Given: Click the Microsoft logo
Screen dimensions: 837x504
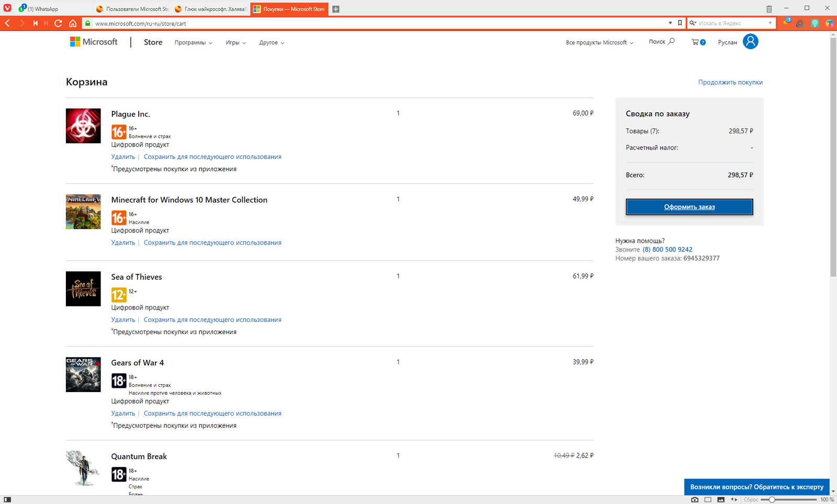Looking at the screenshot, I should (94, 42).
